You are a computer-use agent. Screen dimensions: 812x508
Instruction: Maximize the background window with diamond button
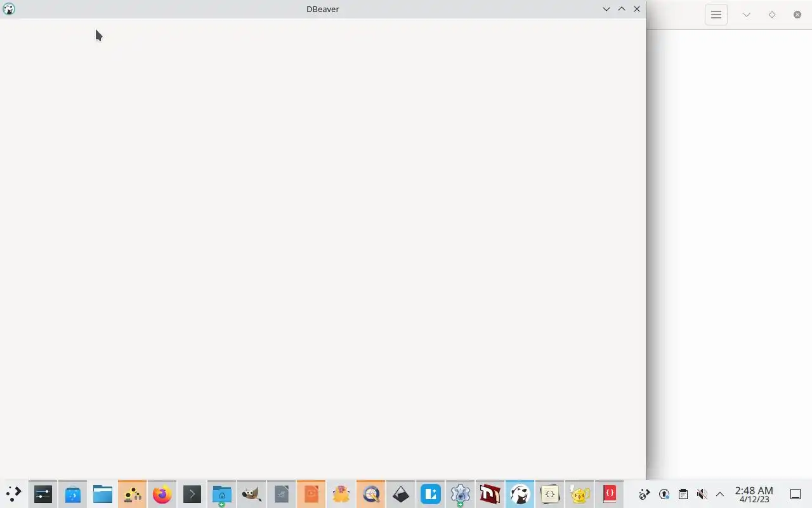tap(772, 15)
